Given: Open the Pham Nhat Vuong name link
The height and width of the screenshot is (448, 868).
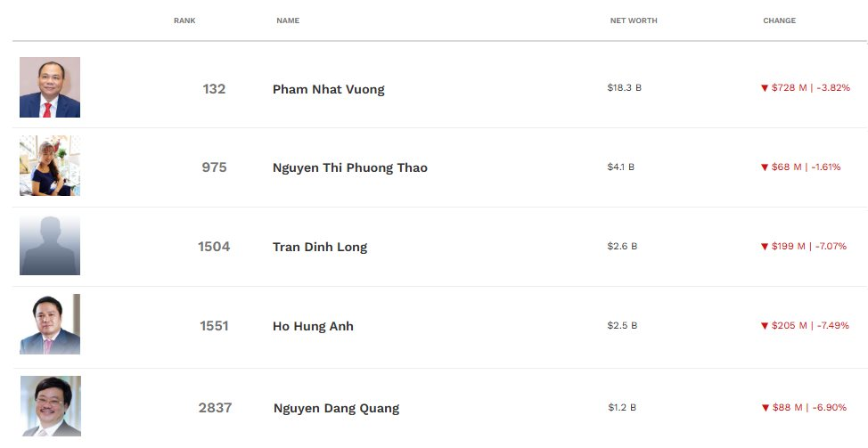Looking at the screenshot, I should (328, 90).
